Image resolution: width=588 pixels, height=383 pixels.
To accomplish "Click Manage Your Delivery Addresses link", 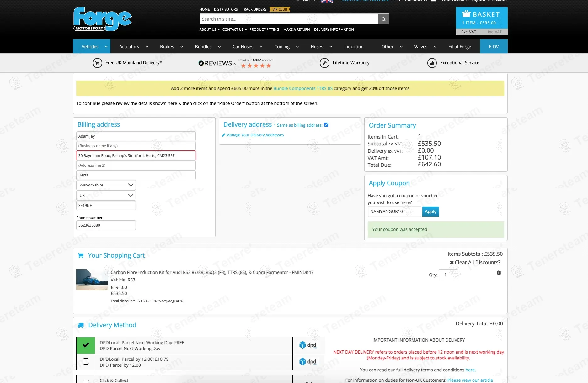I will tap(255, 135).
